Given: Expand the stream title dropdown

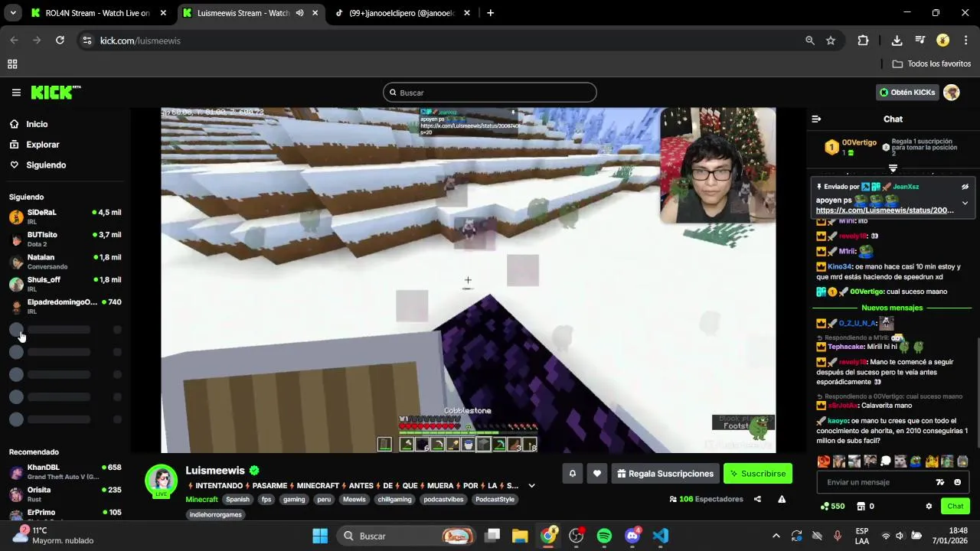Looking at the screenshot, I should click(x=531, y=486).
